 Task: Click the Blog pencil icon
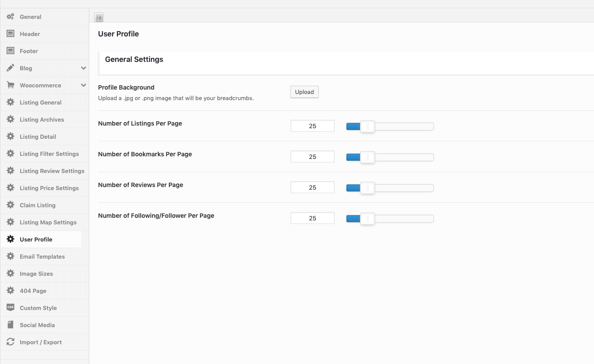click(x=11, y=68)
